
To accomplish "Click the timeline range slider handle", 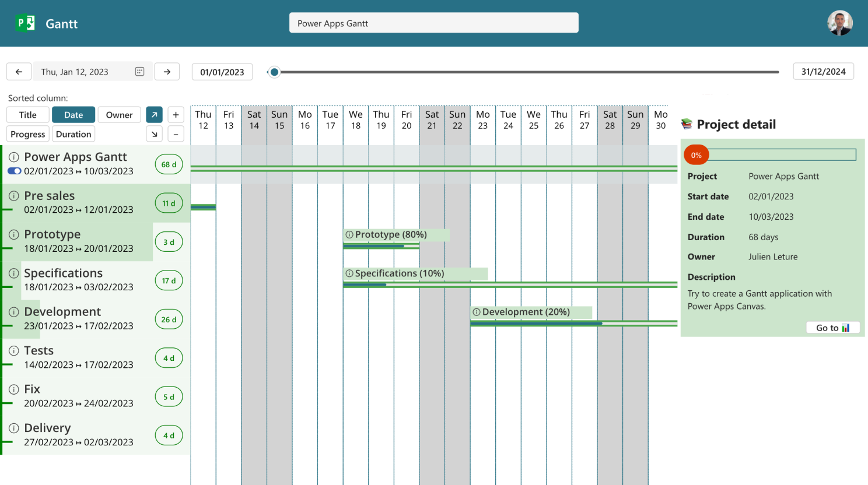I will tap(274, 72).
